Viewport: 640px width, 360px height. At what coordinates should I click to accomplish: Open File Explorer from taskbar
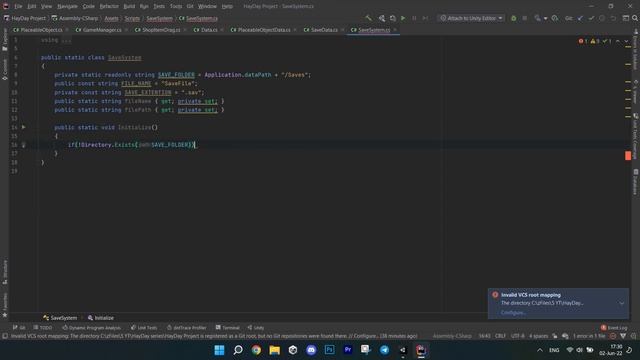[274, 350]
